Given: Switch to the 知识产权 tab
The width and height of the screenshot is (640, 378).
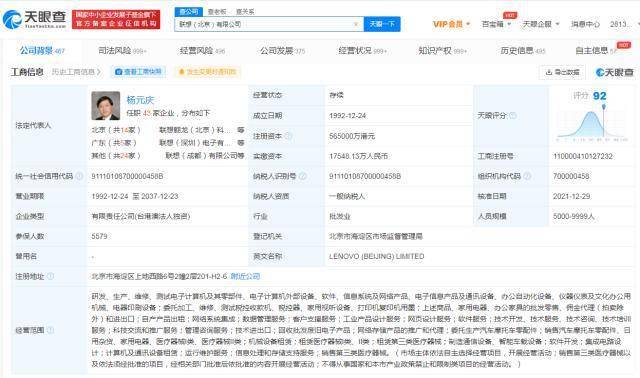Looking at the screenshot, I should click(442, 51).
